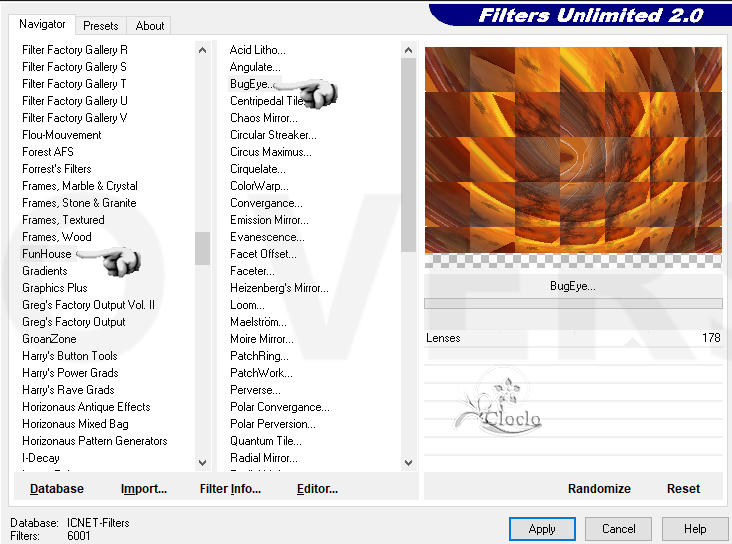Open Filter Info...

(x=230, y=489)
